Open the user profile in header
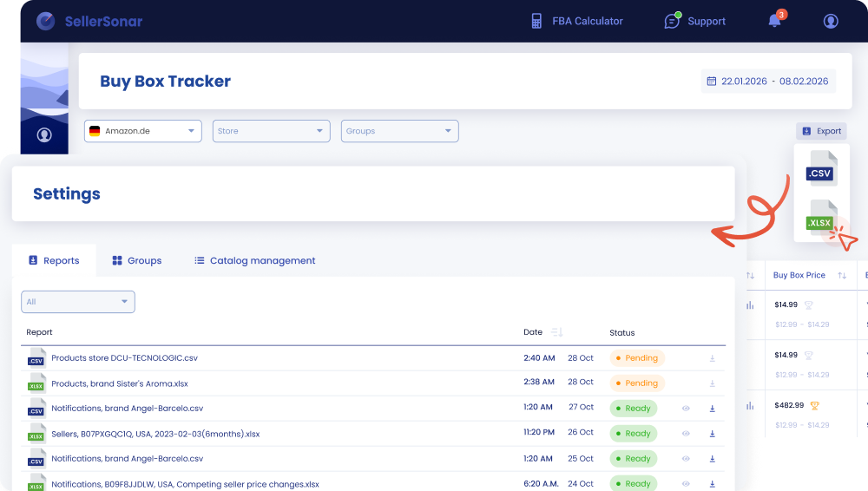868x491 pixels. tap(831, 21)
